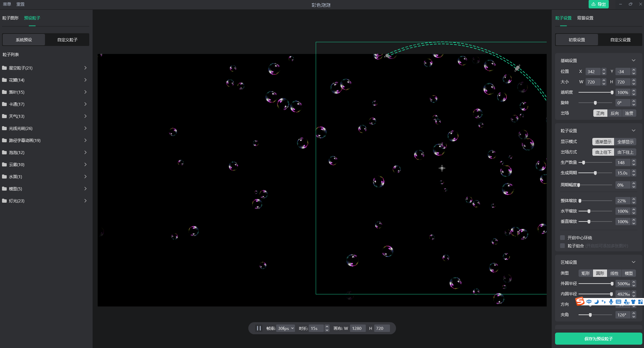Image resolution: width=644 pixels, height=348 pixels.
Task: Click the 时长 duration stepper arrows
Action: click(327, 328)
